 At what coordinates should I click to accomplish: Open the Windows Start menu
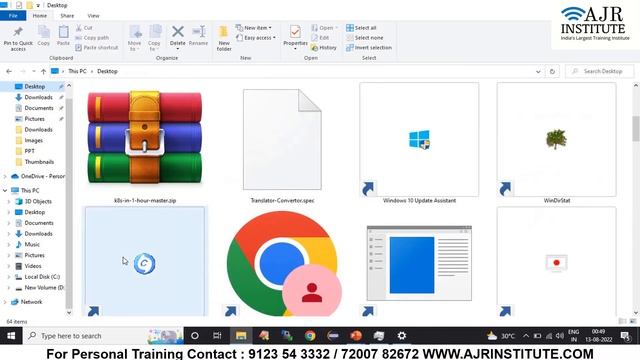11,336
